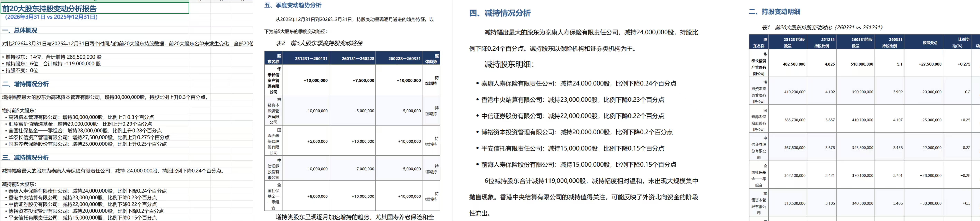Select the 减持股东明细 subheading

(509, 65)
